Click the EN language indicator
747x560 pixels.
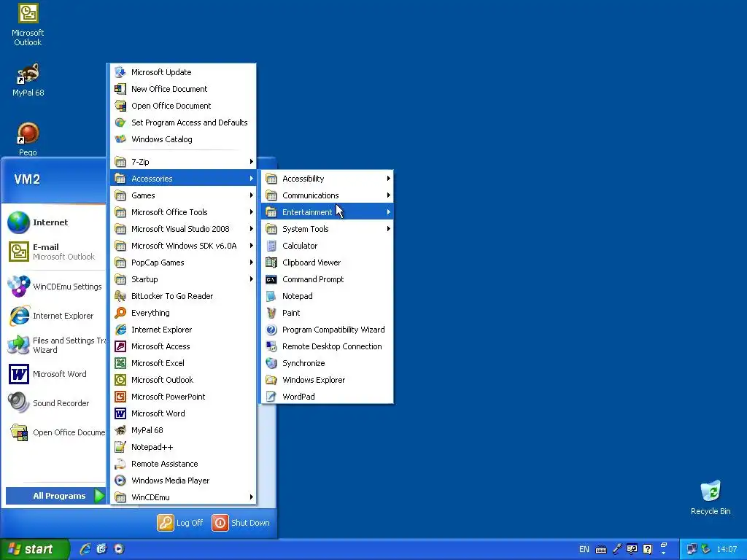[x=584, y=549]
